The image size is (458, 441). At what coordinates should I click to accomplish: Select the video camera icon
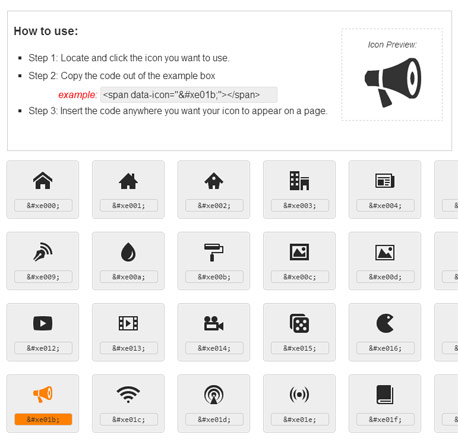pyautogui.click(x=214, y=323)
